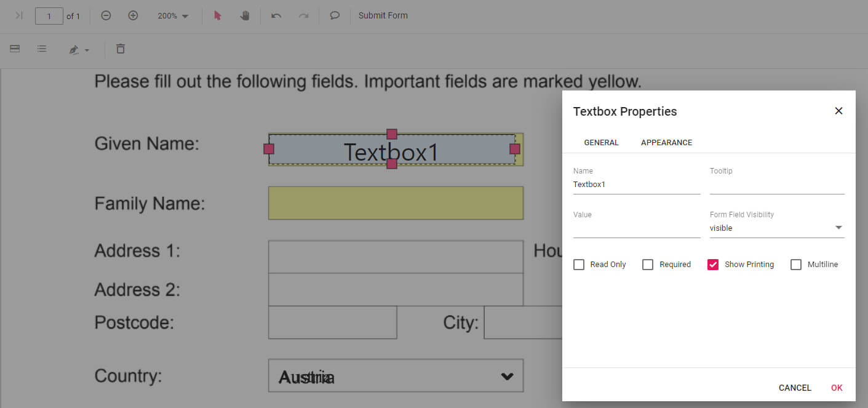Zoom out using the minus icon
This screenshot has width=868, height=408.
(106, 15)
